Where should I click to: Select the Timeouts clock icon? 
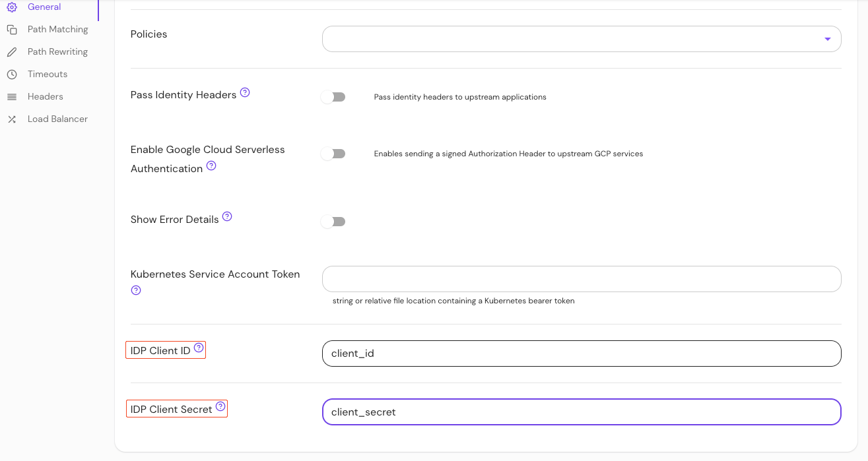(x=11, y=74)
